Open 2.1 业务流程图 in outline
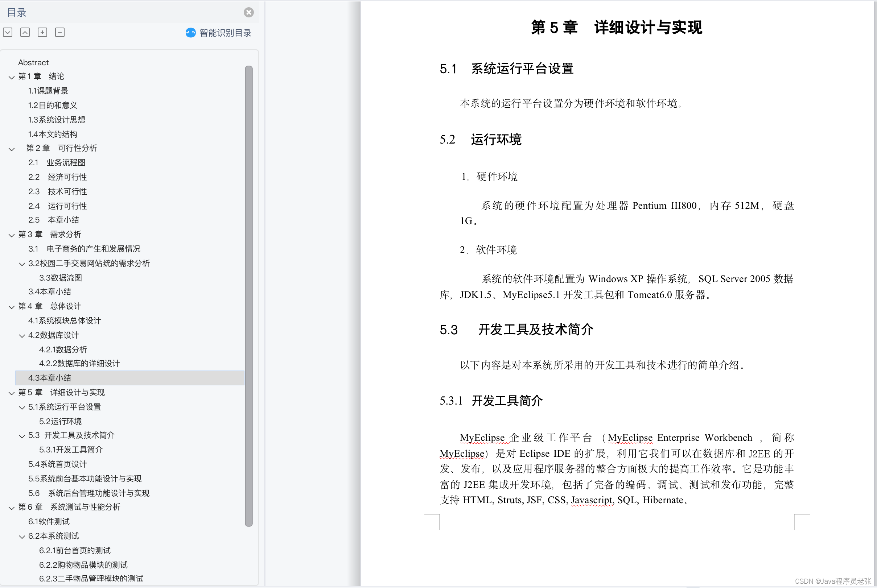 (x=57, y=162)
